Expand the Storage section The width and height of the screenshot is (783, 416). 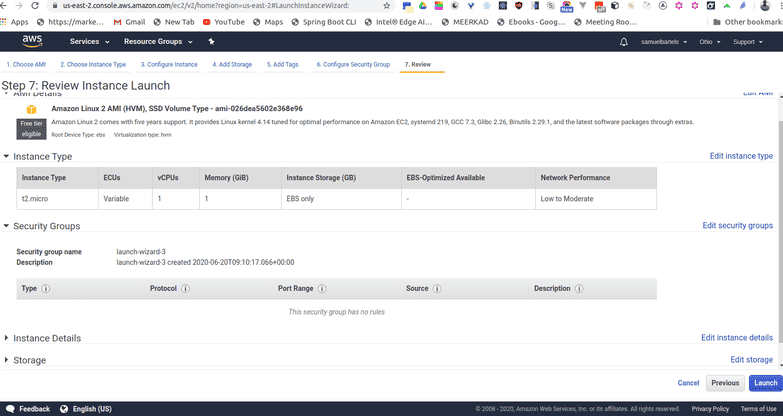pyautogui.click(x=6, y=360)
